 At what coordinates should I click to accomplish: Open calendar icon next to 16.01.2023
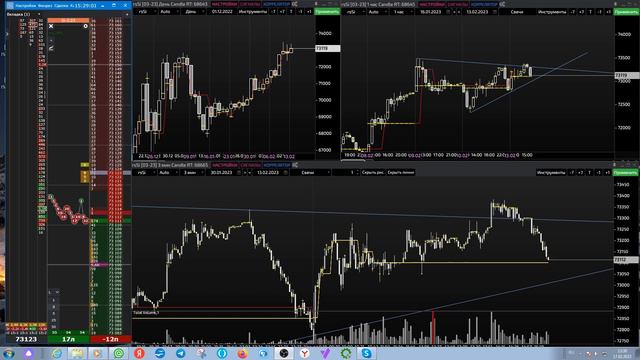tap(449, 12)
